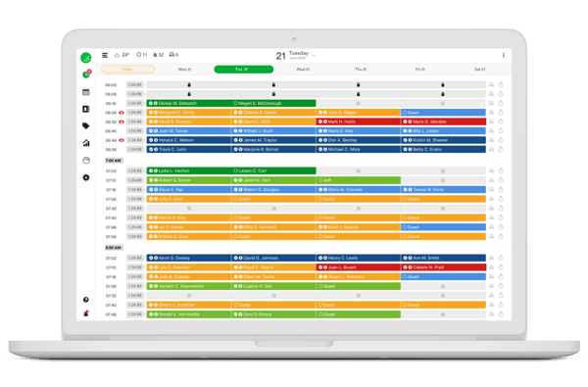The height and width of the screenshot is (387, 588).
Task: Open the help question mark icon
Action: coord(86,300)
